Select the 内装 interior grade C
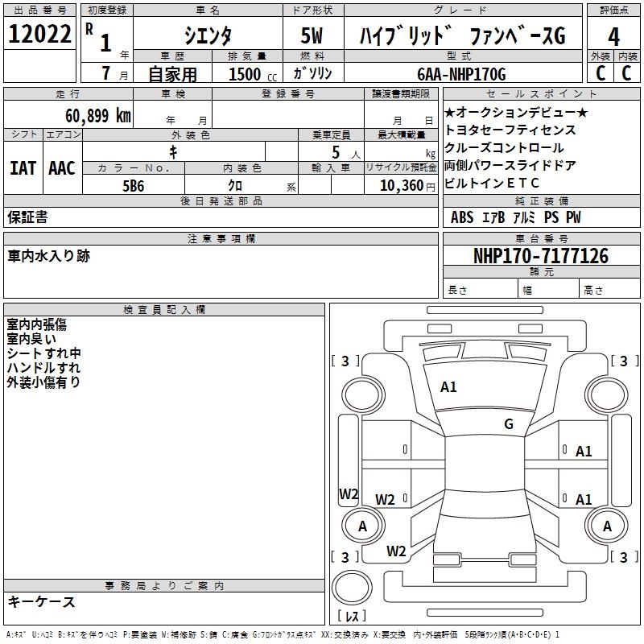The height and width of the screenshot is (644, 644). (x=627, y=72)
